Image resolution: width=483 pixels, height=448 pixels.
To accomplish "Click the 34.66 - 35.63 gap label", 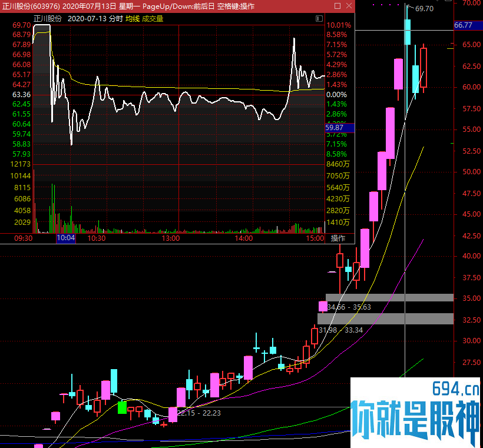I will pyautogui.click(x=349, y=307).
